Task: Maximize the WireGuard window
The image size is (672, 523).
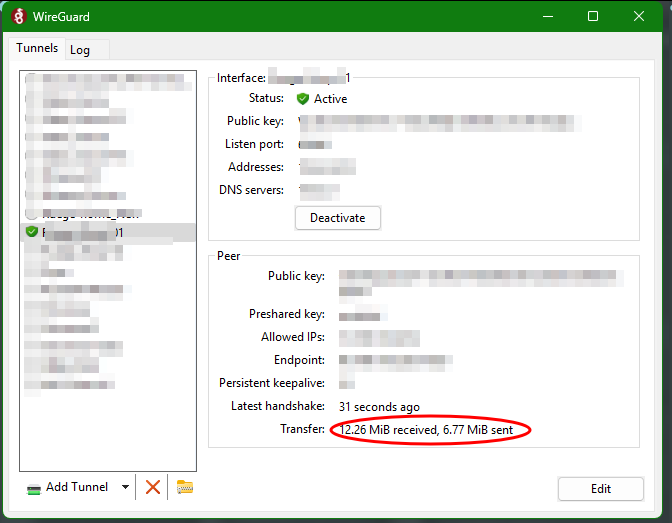Action: click(x=593, y=17)
